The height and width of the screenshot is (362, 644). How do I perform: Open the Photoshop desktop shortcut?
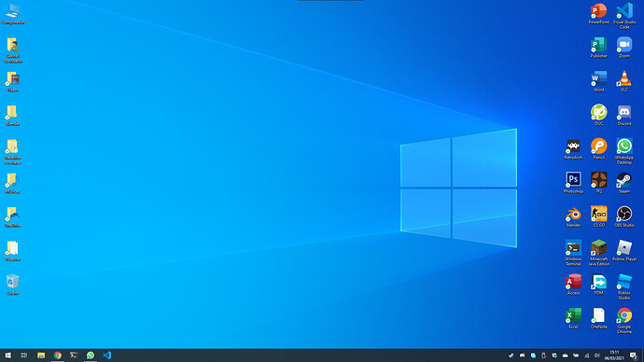click(x=573, y=183)
